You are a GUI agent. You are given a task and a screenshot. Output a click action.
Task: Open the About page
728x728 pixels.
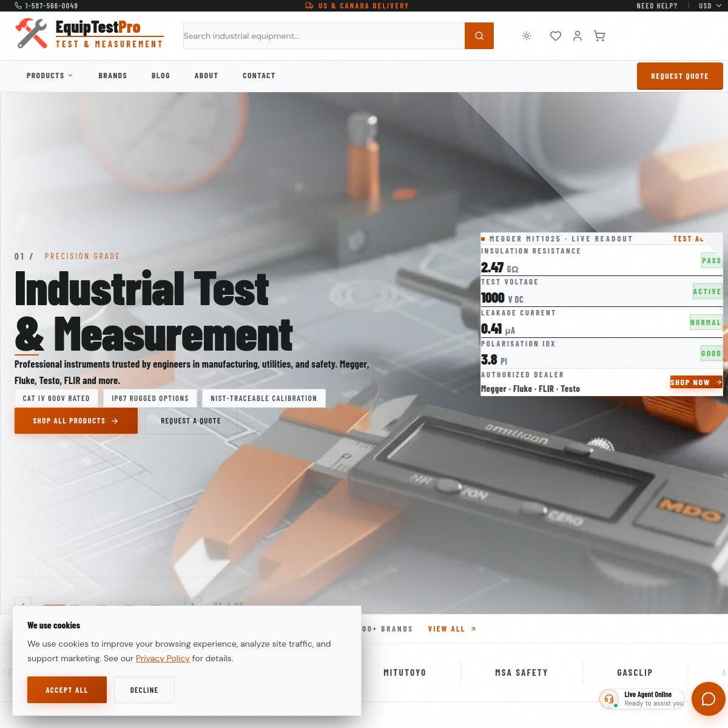click(206, 76)
